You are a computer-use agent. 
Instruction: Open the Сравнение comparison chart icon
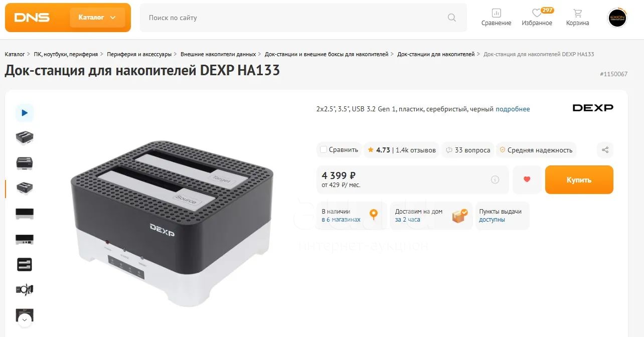click(496, 13)
